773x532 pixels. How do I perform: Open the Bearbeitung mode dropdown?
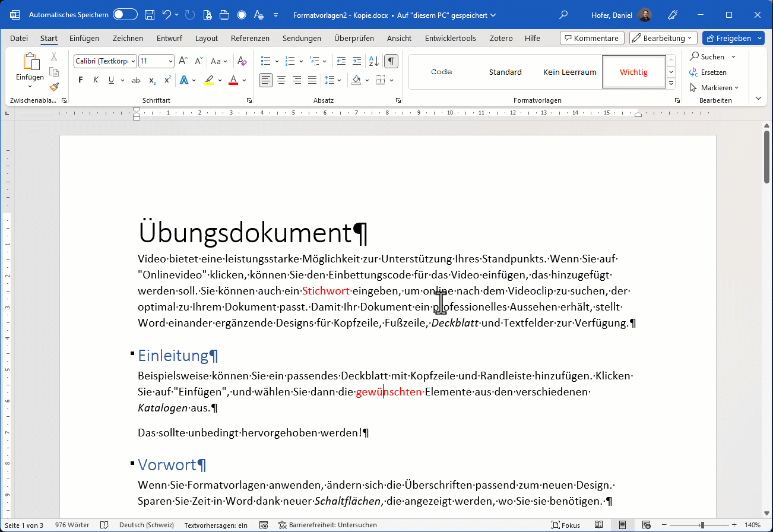pos(663,38)
